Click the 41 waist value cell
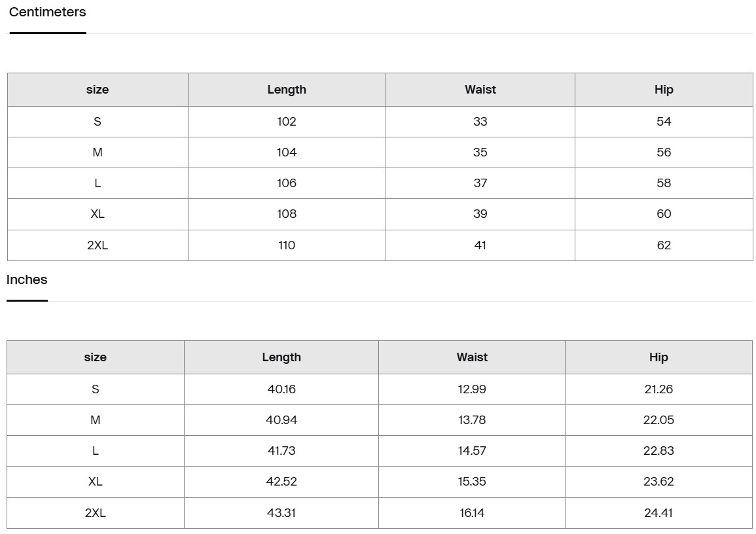This screenshot has width=756, height=534. pyautogui.click(x=480, y=245)
